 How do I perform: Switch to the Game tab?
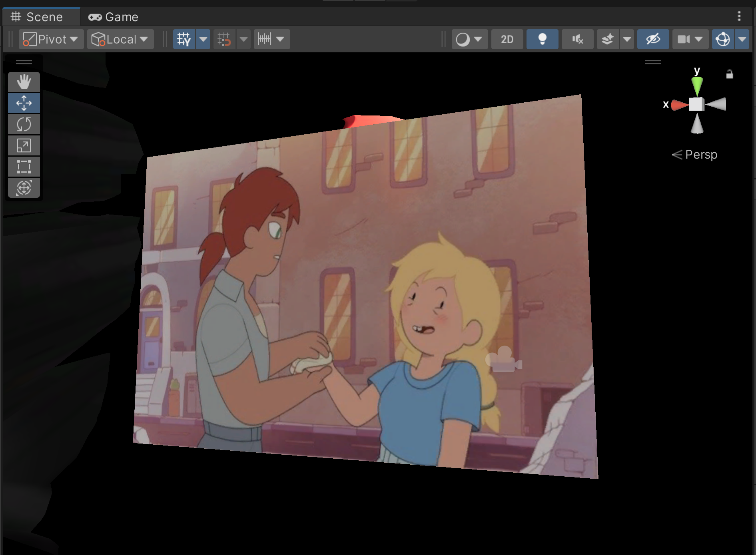coord(114,17)
